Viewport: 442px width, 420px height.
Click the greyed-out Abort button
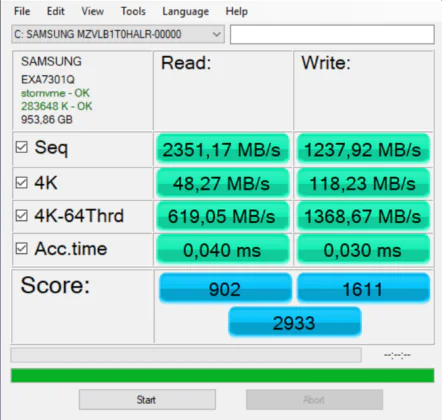(x=314, y=400)
